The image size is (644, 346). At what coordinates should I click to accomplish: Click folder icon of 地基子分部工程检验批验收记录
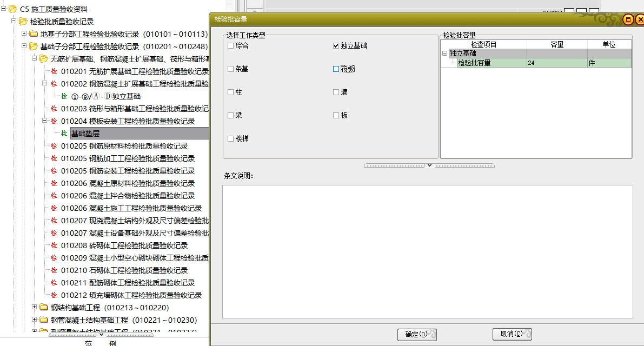point(34,34)
